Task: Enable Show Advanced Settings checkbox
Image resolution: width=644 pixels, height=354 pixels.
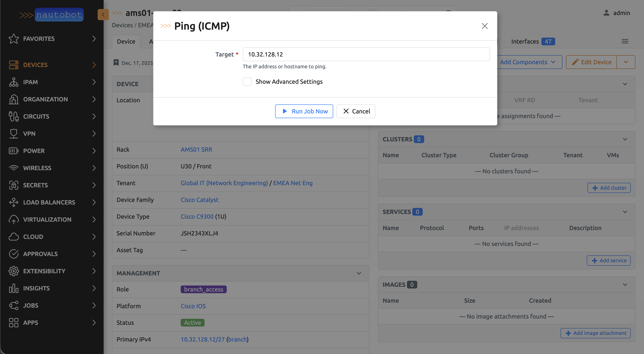Action: (247, 82)
